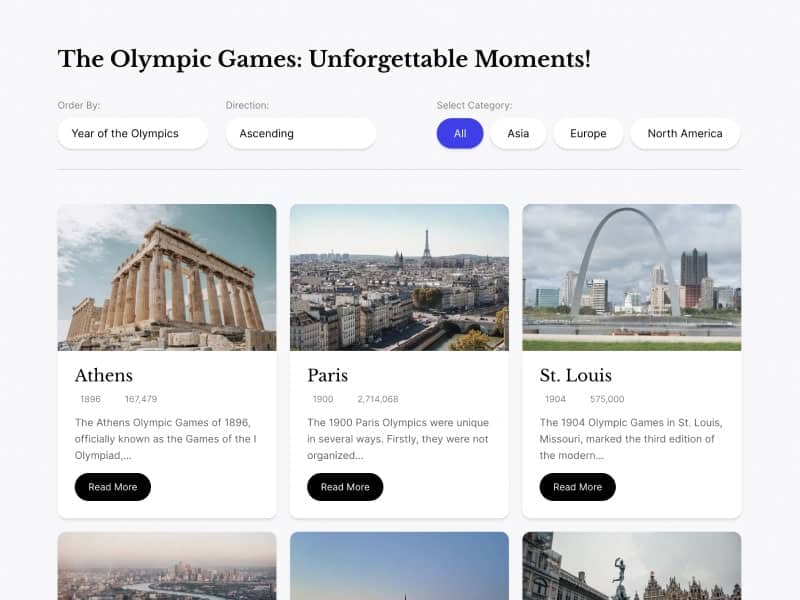The width and height of the screenshot is (800, 600).
Task: Click the 1896 Athens description text
Action: click(x=166, y=439)
